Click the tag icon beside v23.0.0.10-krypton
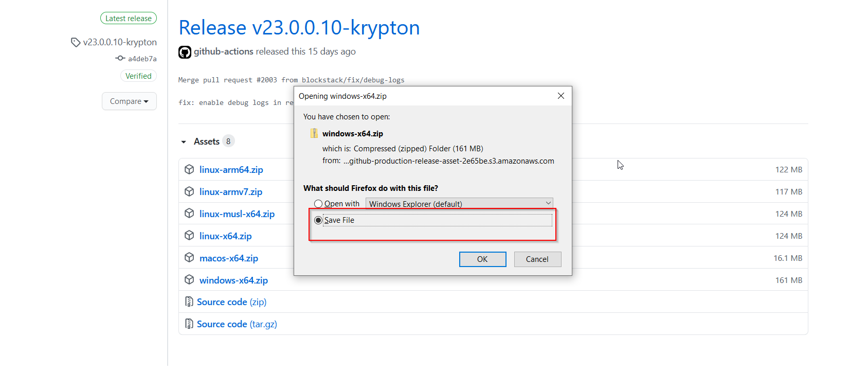 click(x=76, y=42)
